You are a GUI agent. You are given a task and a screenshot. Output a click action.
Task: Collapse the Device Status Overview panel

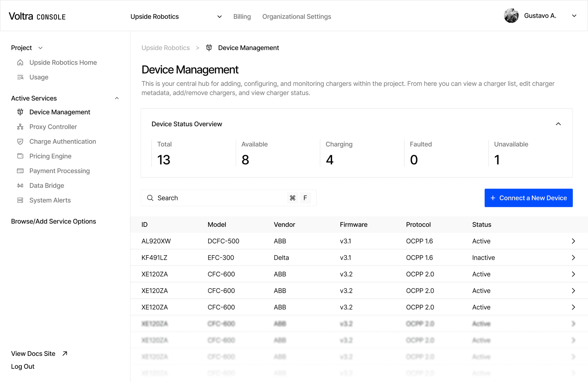[558, 124]
